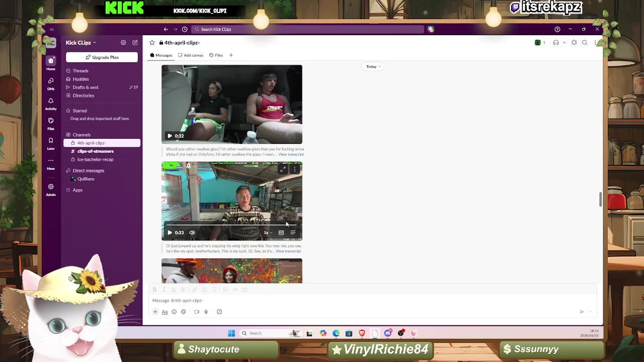Open more actions on 0:33 video
This screenshot has height=362, width=644.
pyautogui.click(x=295, y=169)
